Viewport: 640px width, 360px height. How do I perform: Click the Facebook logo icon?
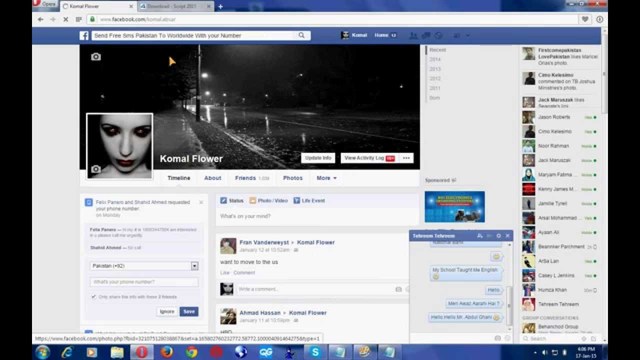(x=84, y=36)
